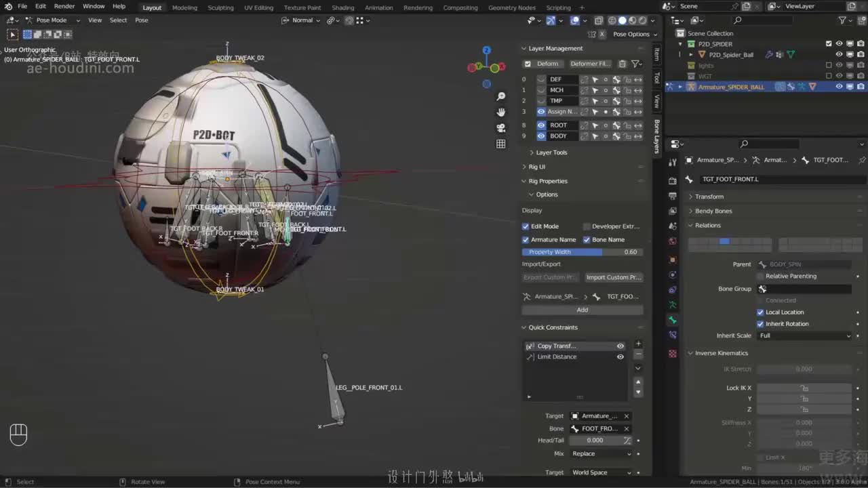Screen dimensions: 868x488
Task: Open the Inherit Scale Full dropdown
Action: [804, 335]
